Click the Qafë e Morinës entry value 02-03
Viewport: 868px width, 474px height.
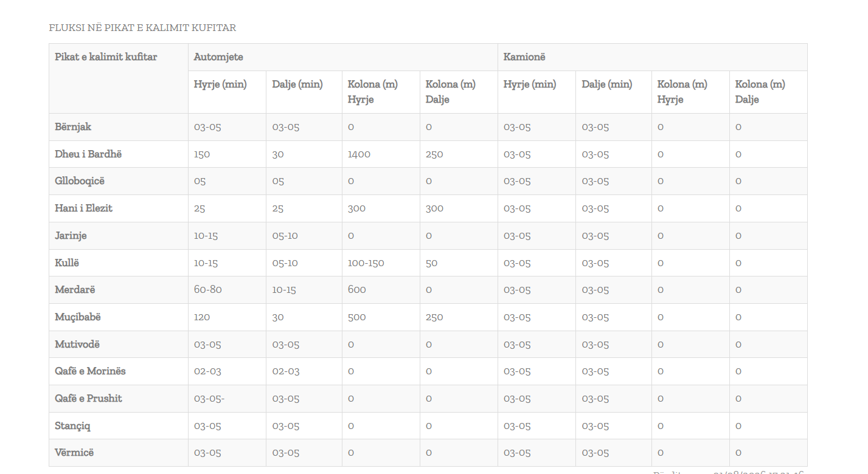(208, 371)
